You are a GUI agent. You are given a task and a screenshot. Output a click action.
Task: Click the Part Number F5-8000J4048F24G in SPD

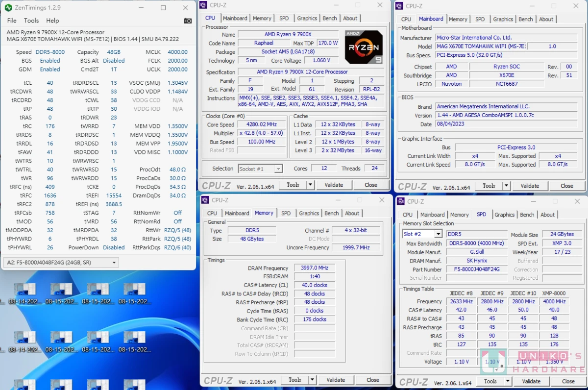coord(477,269)
